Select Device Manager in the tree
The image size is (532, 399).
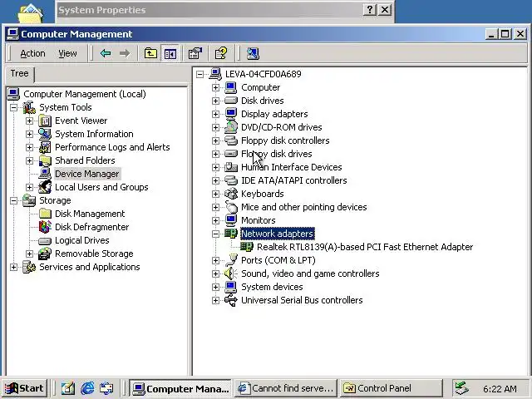87,174
